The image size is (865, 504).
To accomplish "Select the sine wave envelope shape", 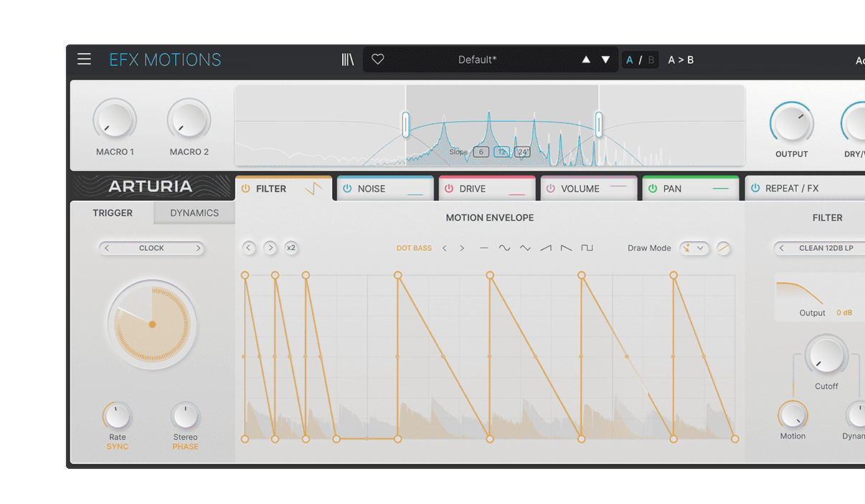I will pyautogui.click(x=504, y=248).
